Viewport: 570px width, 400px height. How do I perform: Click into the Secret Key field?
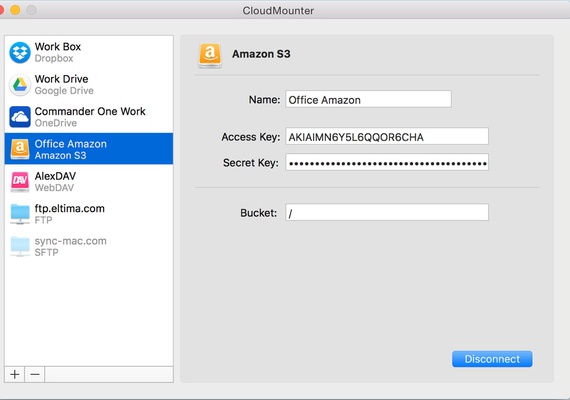click(387, 162)
